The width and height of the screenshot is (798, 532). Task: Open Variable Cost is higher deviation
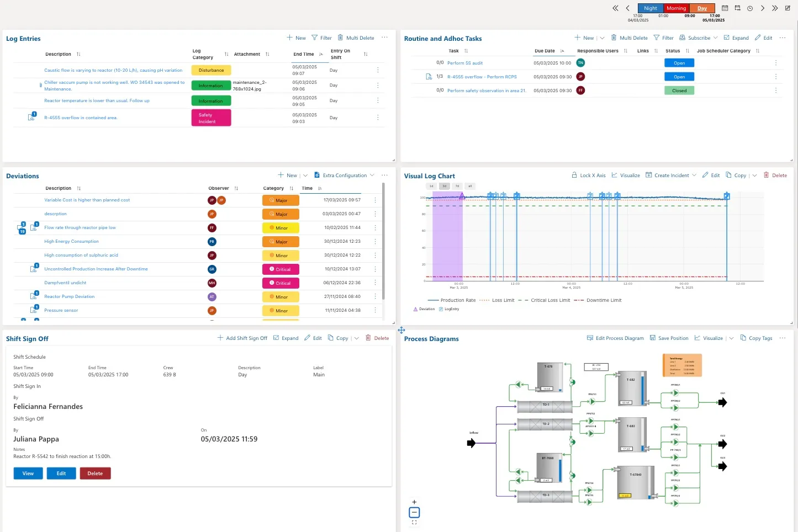(87, 200)
